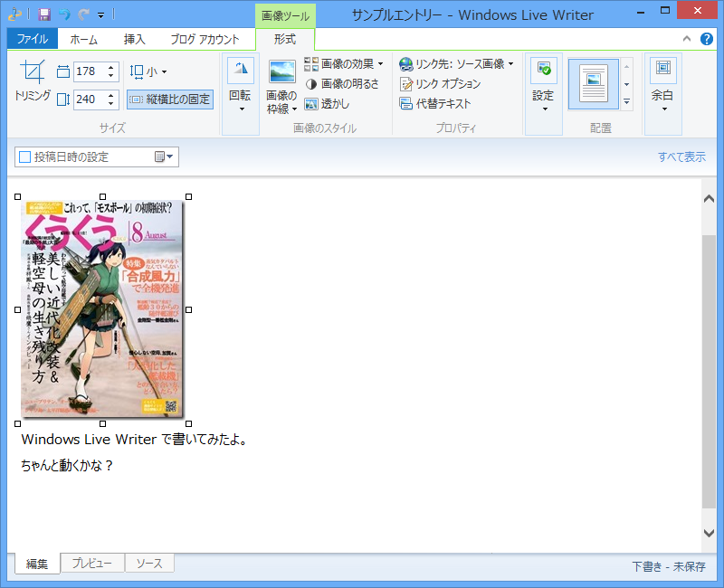The image size is (724, 588).
Task: Open the File (ファイル) tab
Action: [33, 39]
